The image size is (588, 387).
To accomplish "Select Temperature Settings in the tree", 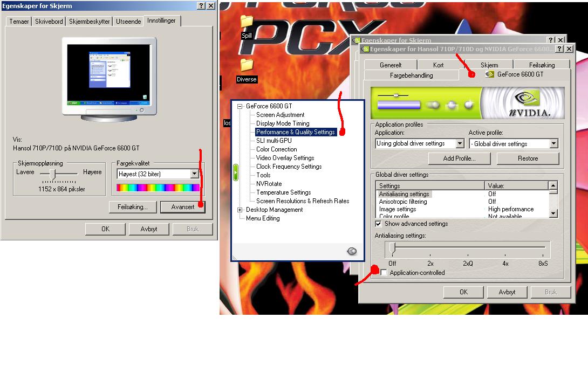I will click(284, 192).
